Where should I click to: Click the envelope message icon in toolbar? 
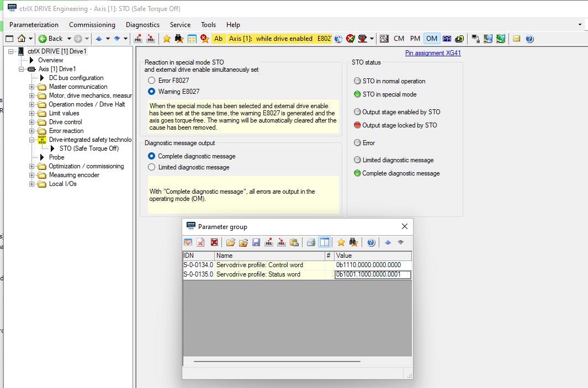(517, 39)
